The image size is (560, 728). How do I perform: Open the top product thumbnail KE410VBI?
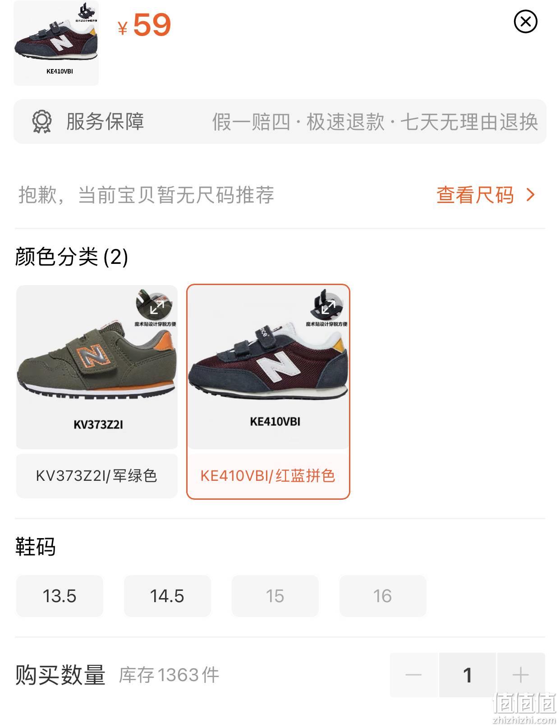pos(56,43)
